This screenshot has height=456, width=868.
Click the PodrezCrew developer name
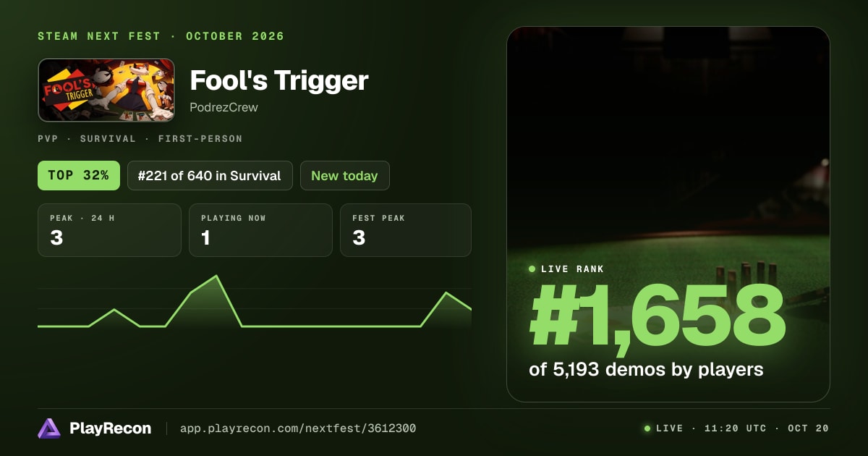pos(224,107)
